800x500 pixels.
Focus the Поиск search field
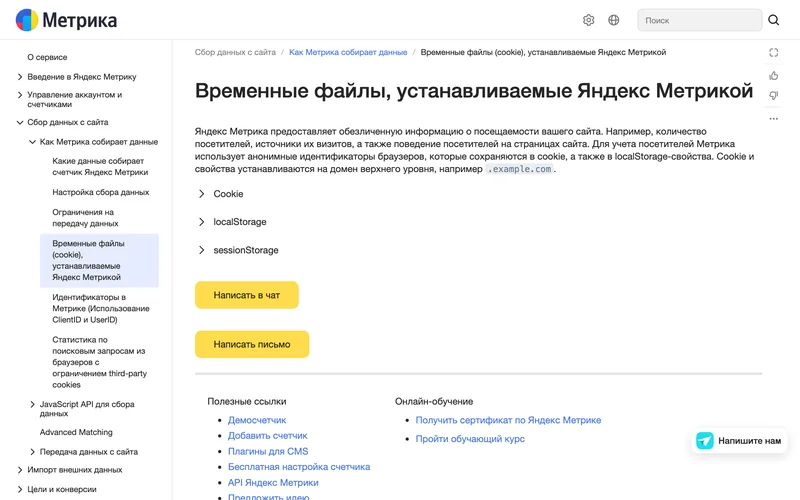[699, 20]
